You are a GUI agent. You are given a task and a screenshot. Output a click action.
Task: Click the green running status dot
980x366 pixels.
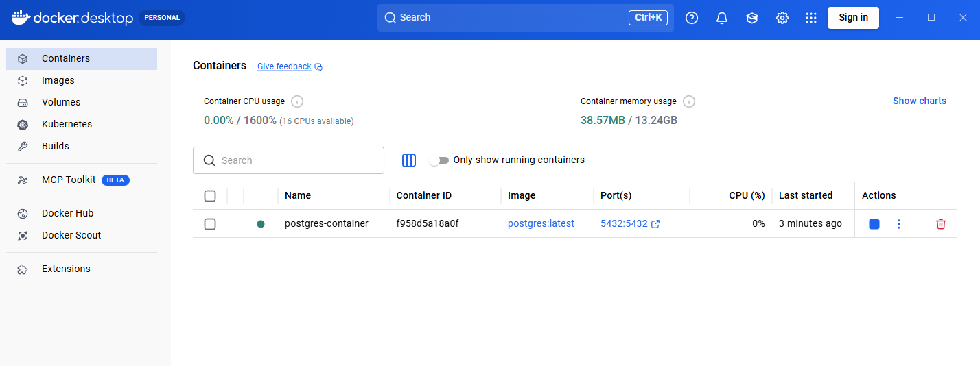pyautogui.click(x=261, y=224)
